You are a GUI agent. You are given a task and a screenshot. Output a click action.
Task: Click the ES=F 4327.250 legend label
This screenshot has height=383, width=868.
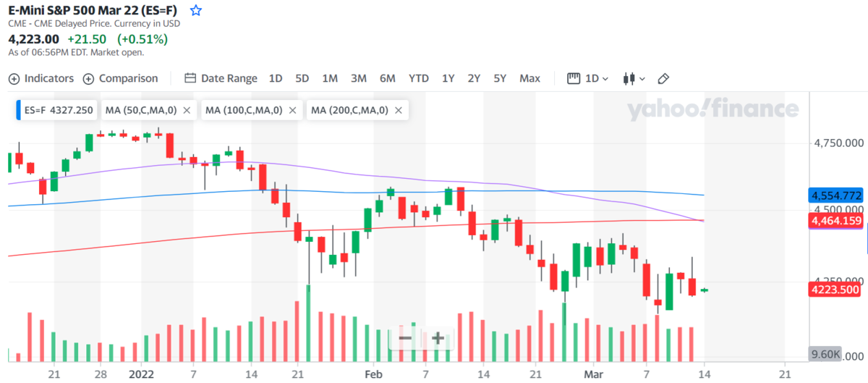(59, 110)
